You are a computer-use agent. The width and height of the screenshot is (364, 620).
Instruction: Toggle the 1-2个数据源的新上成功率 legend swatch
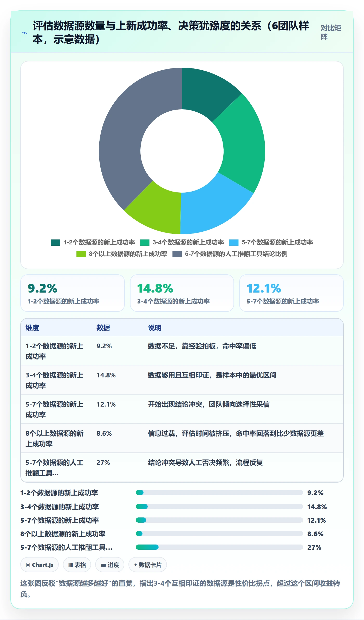coord(56,243)
